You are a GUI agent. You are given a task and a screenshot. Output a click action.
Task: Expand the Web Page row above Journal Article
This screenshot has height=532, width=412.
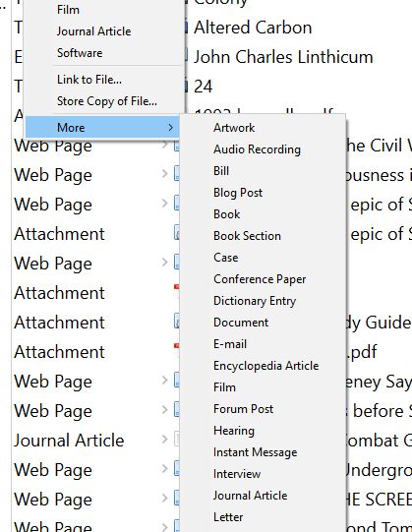(165, 410)
